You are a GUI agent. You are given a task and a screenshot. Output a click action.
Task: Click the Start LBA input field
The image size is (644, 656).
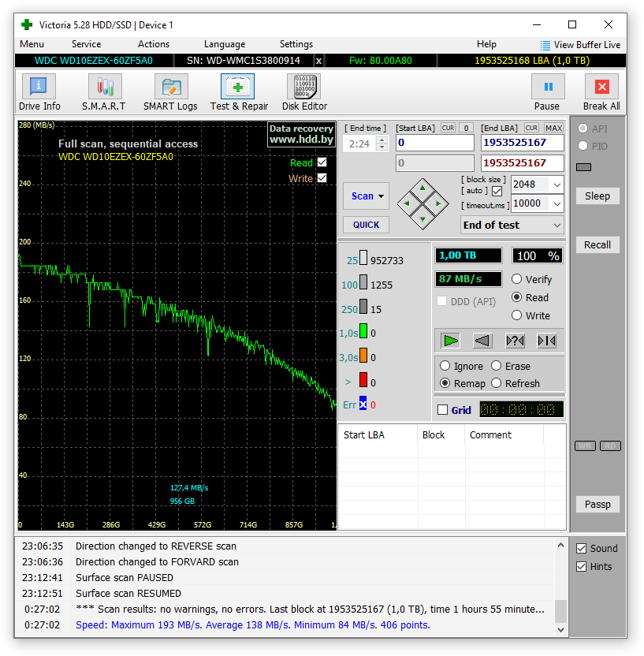pos(434,143)
